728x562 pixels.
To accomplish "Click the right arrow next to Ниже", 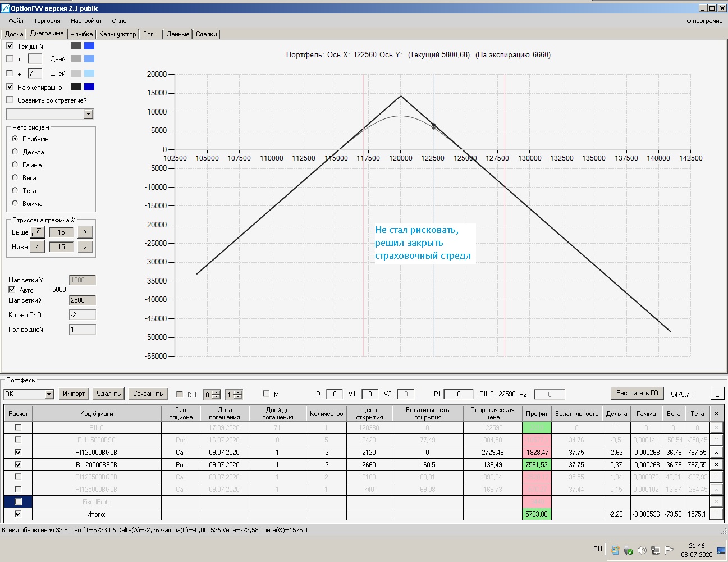I will coord(85,246).
